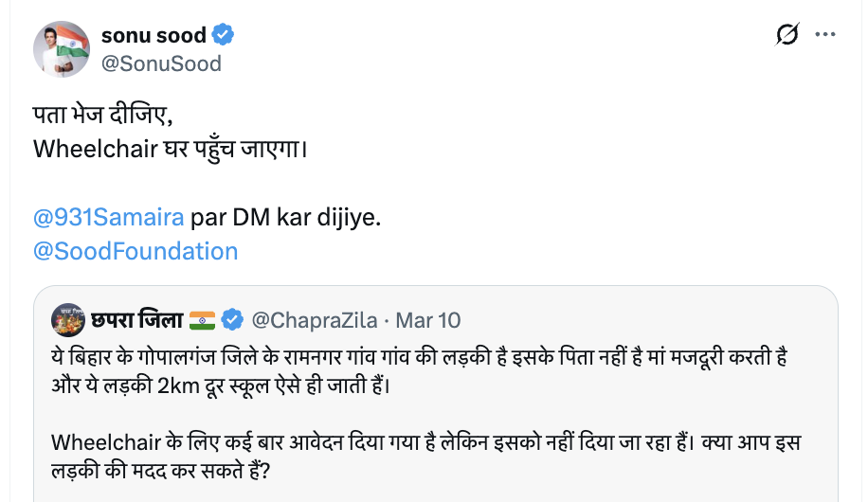Visit the @SoodFoundation mention link
This screenshot has width=868, height=502.
point(136,251)
